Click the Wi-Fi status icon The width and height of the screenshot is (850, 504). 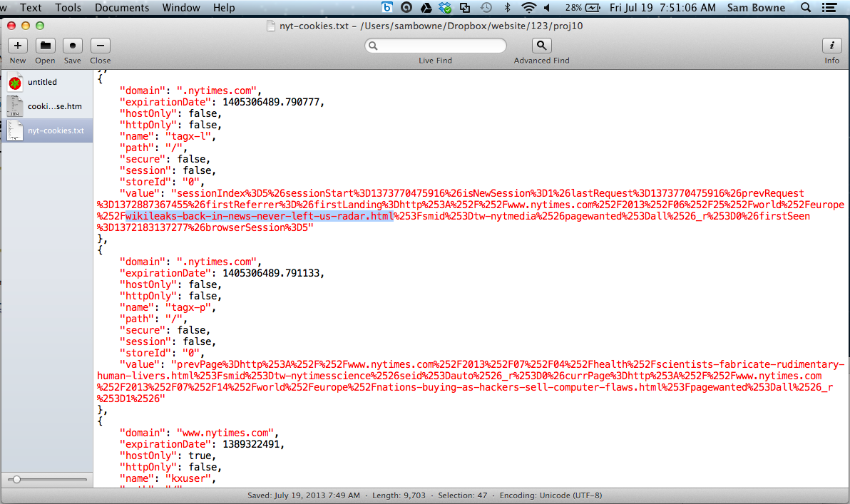click(x=528, y=8)
